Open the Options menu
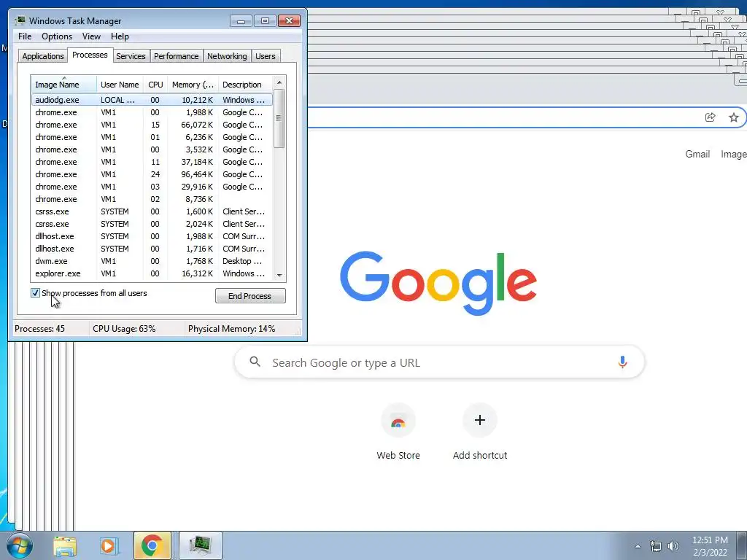 [57, 36]
